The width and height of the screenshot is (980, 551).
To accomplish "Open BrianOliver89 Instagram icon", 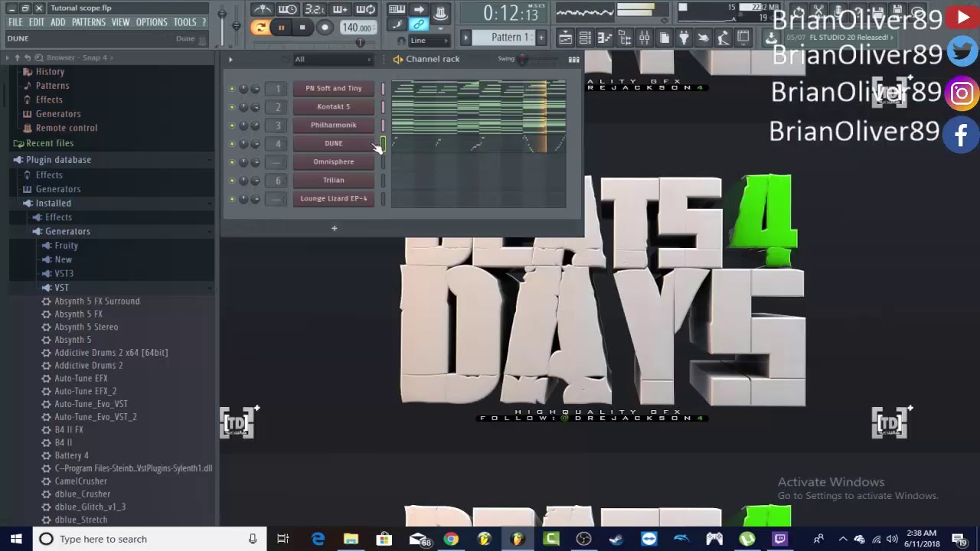I will click(x=962, y=93).
